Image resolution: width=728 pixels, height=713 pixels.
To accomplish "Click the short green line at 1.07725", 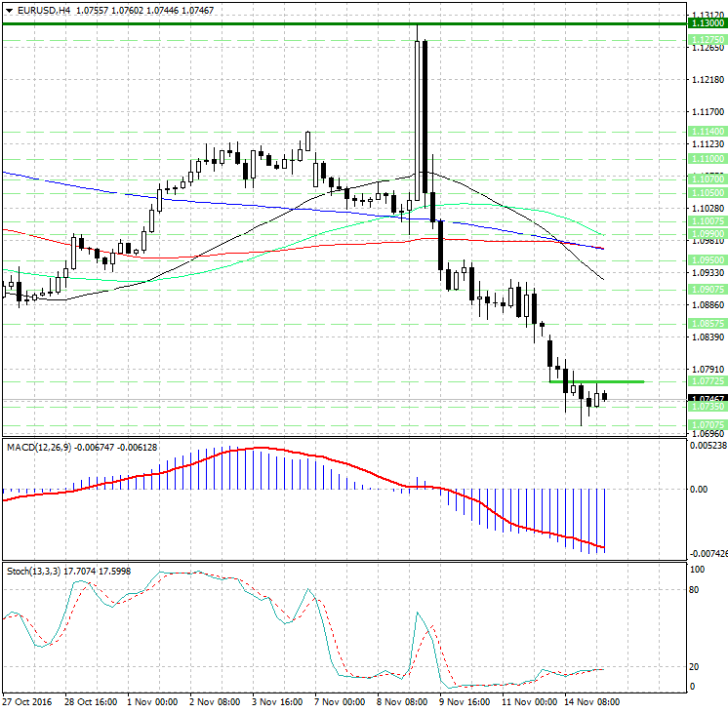I will point(596,382).
